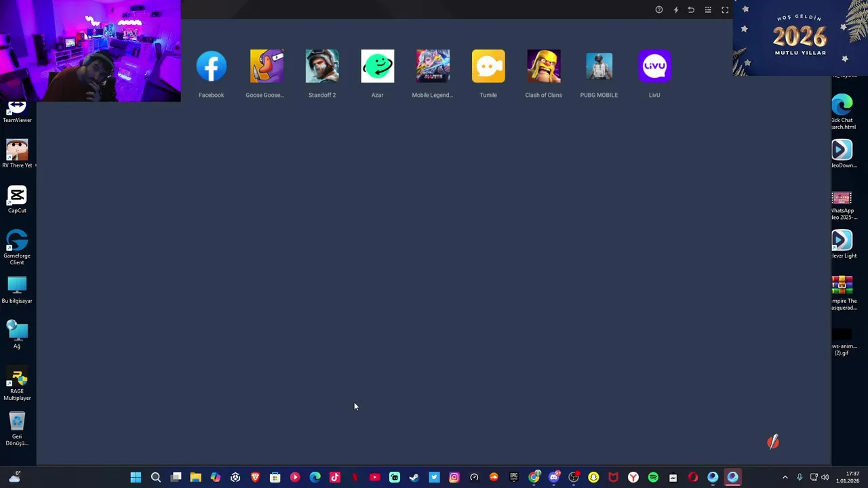
Task: Open Discord from the taskbar
Action: 554,477
